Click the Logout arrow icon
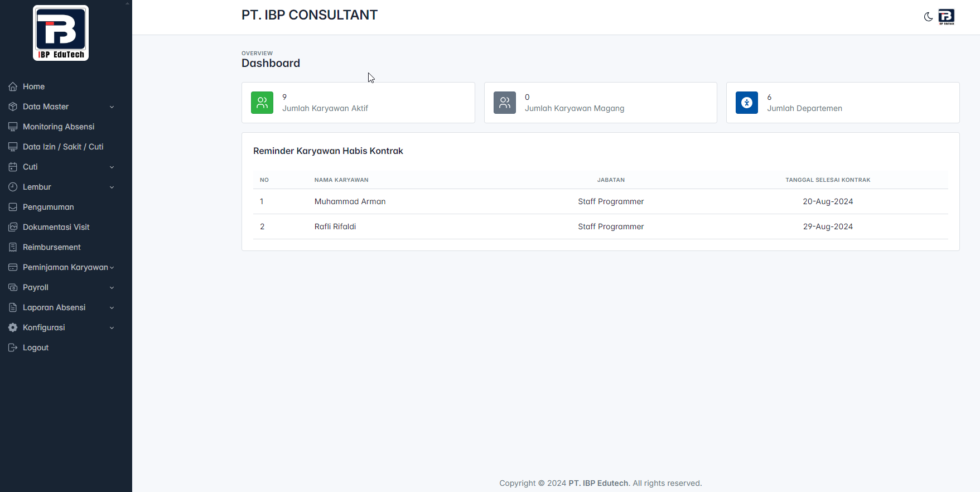The image size is (980, 492). point(13,348)
